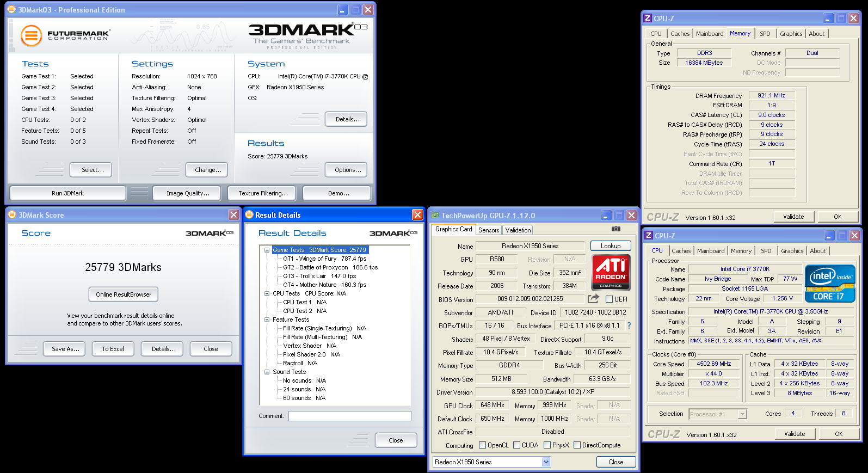868x473 pixels.
Task: Click the TechPowerUp GPU-Z title bar icon
Action: [x=435, y=216]
